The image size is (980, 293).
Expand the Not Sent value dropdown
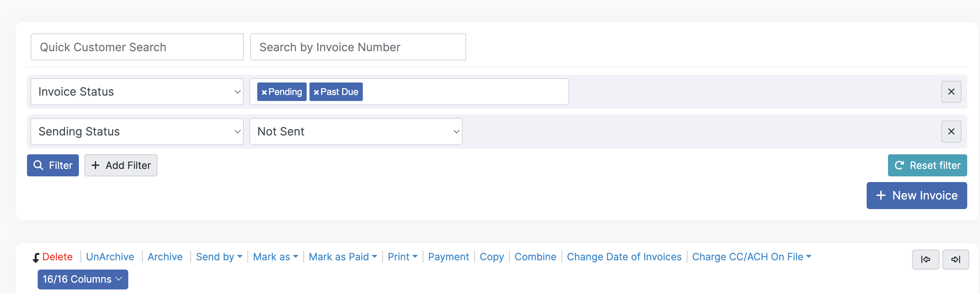[356, 131]
